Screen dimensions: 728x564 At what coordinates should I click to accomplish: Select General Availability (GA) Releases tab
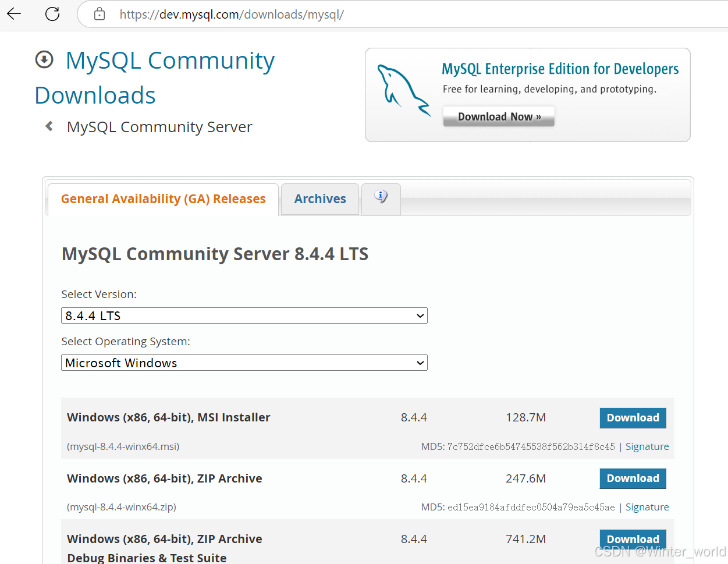pos(163,199)
